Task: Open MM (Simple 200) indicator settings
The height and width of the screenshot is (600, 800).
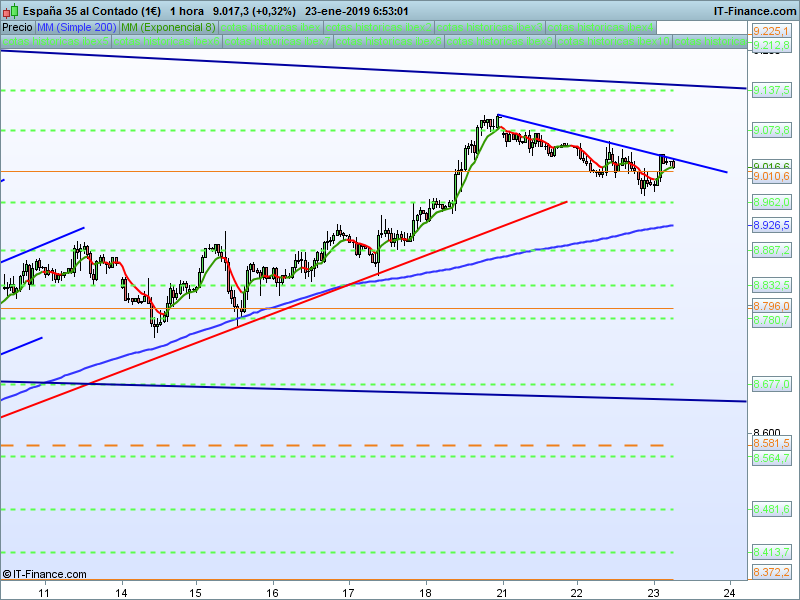Action: tap(77, 27)
